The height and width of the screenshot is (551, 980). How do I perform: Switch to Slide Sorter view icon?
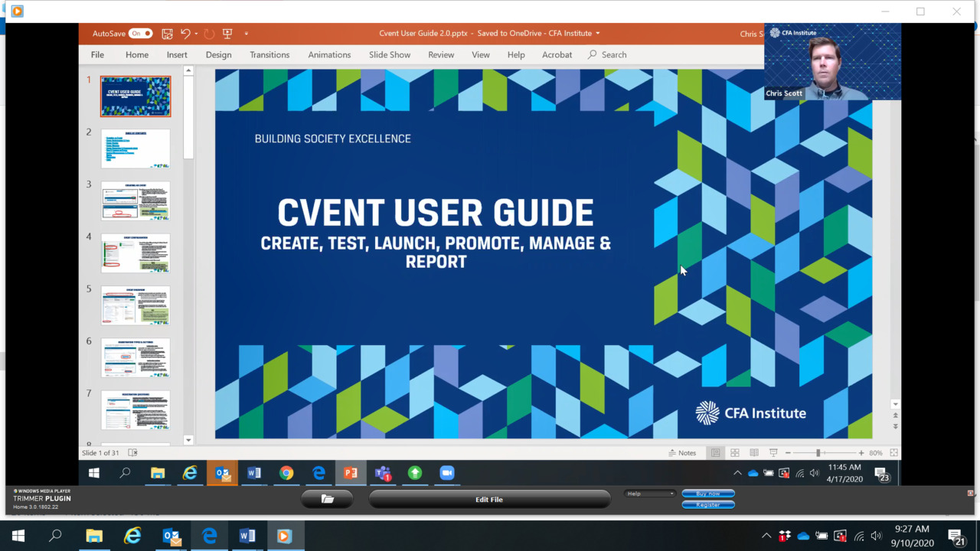[x=735, y=453]
